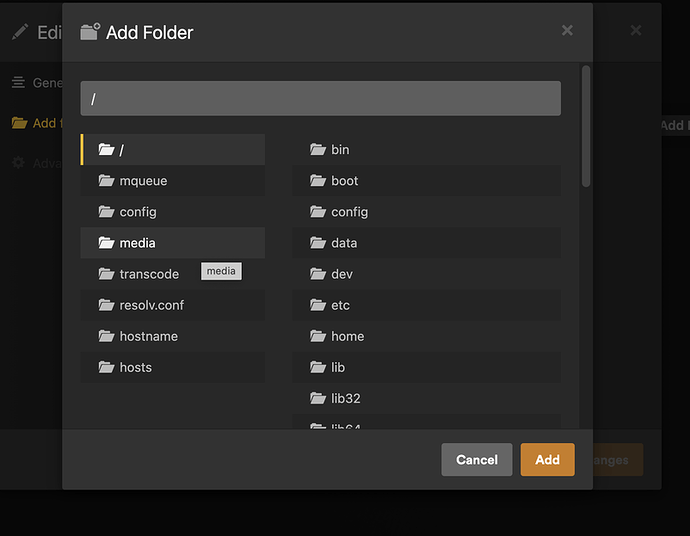
Task: Close the Add Folder dialog
Action: point(567,30)
